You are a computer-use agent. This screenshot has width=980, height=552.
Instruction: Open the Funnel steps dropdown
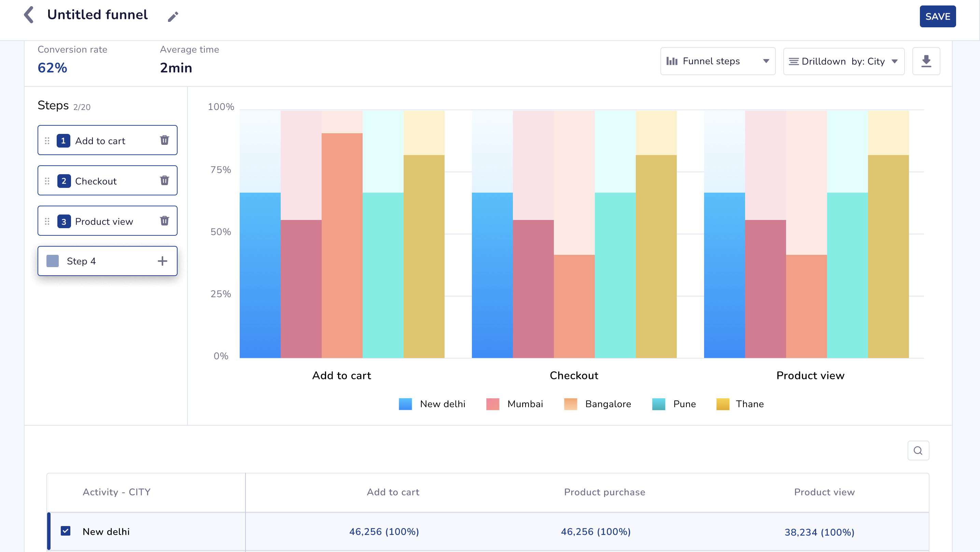(717, 61)
